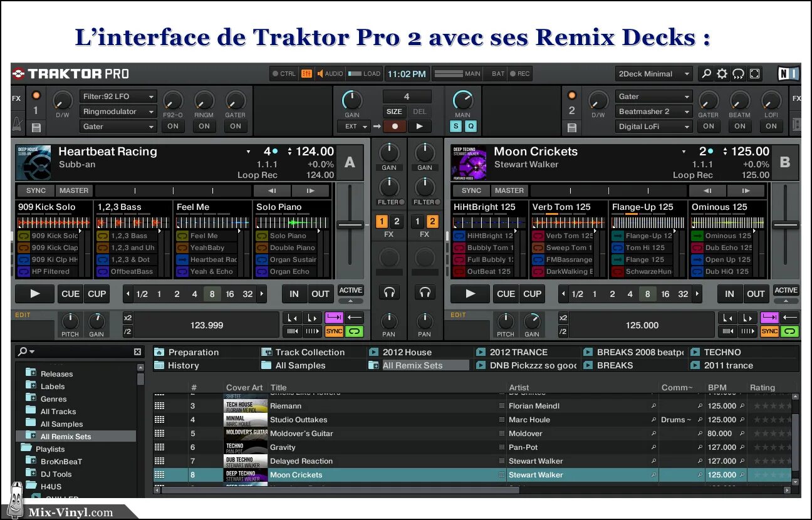Select the History favorite
Screen dimensions: 812x520
183,365
